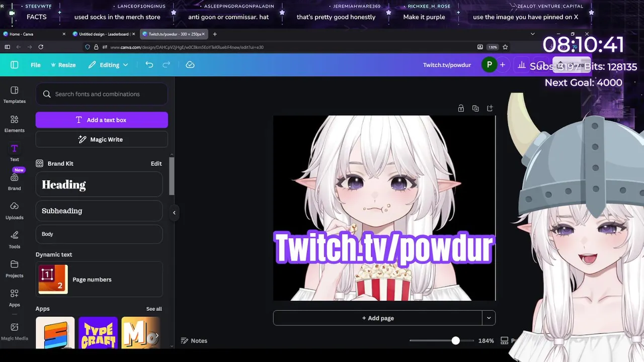Open Magic Media in sidebar
The width and height of the screenshot is (644, 362).
pos(14,331)
